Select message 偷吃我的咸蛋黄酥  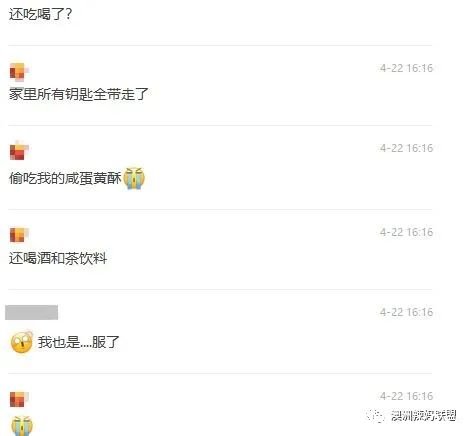(65, 178)
